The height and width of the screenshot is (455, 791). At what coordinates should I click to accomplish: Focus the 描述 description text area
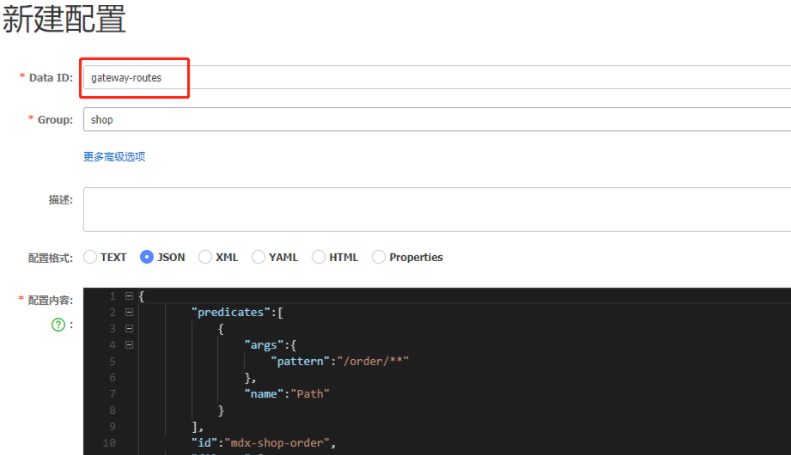click(435, 209)
